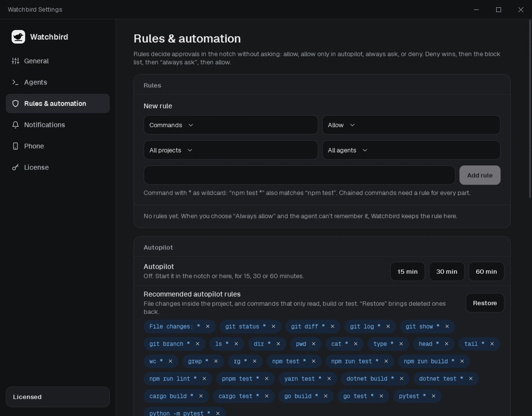Screen dimensions: 532x416
Task: Go to the Agents section
Action: tap(58, 82)
